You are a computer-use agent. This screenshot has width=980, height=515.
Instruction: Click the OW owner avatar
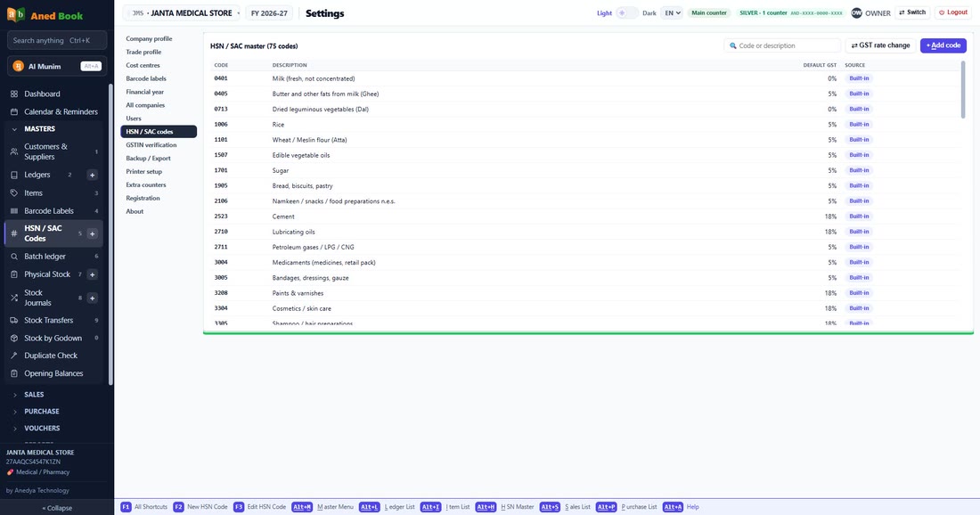[x=856, y=13]
